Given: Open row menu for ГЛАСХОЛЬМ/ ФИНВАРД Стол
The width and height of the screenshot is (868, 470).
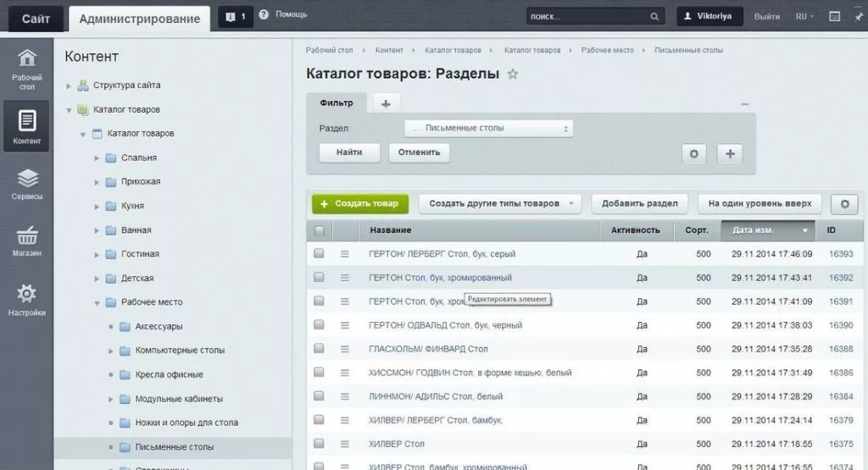Looking at the screenshot, I should 345,349.
